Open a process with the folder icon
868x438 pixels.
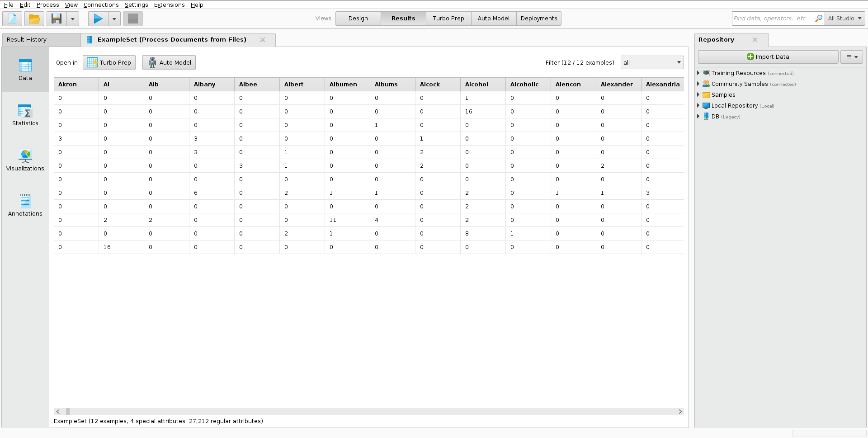click(x=34, y=19)
